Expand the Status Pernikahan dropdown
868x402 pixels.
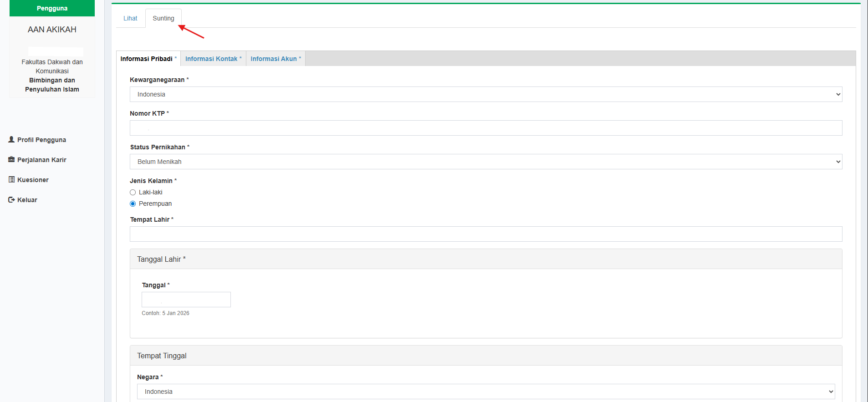(x=485, y=162)
